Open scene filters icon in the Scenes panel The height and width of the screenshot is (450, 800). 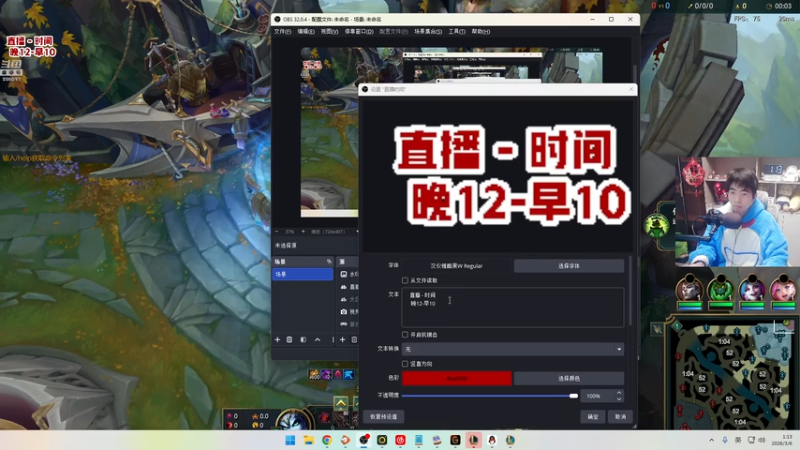303,340
